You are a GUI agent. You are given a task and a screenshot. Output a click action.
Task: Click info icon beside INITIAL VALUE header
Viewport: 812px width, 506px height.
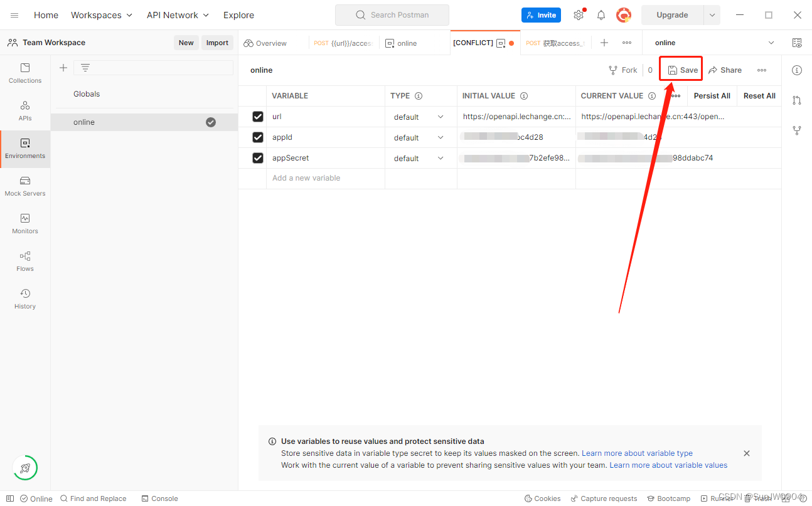pyautogui.click(x=524, y=96)
